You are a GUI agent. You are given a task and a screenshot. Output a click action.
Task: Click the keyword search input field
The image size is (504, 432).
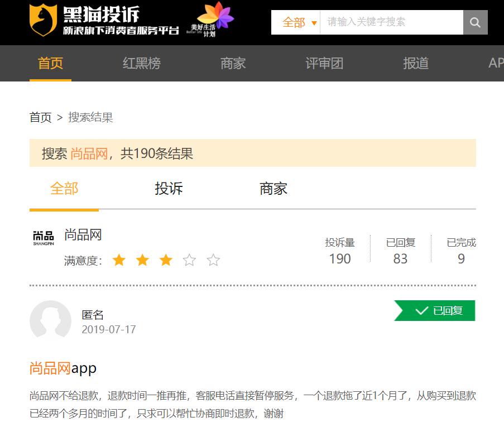point(391,22)
